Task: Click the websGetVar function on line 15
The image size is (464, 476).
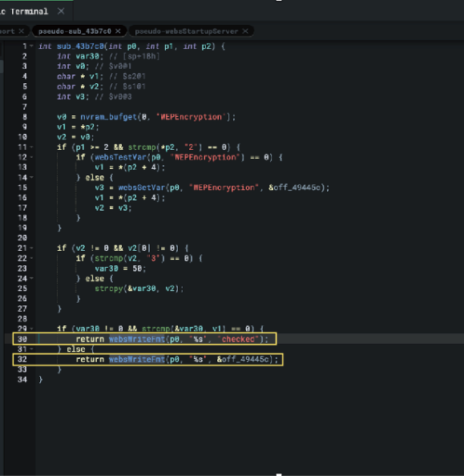Action: [x=142, y=188]
